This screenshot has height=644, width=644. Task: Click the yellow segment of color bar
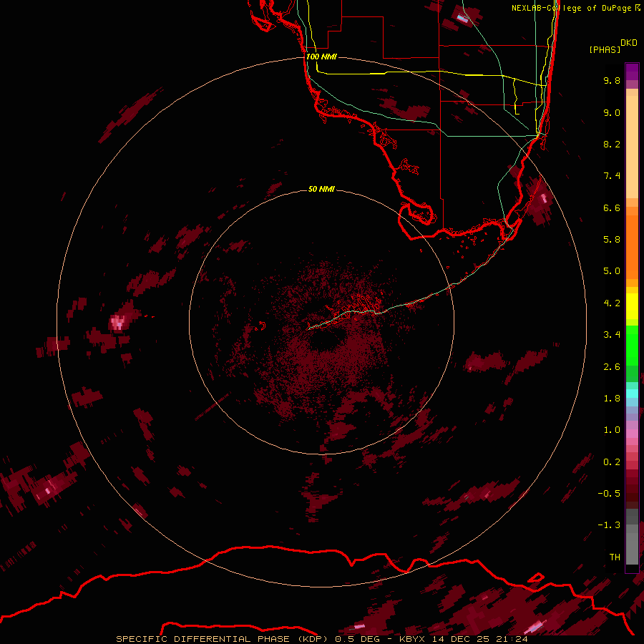632,306
